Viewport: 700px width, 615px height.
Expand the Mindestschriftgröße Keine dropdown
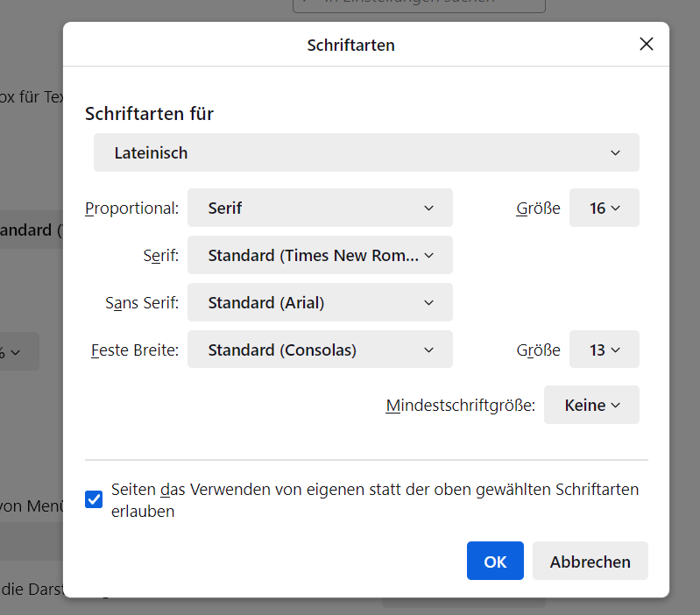(591, 406)
